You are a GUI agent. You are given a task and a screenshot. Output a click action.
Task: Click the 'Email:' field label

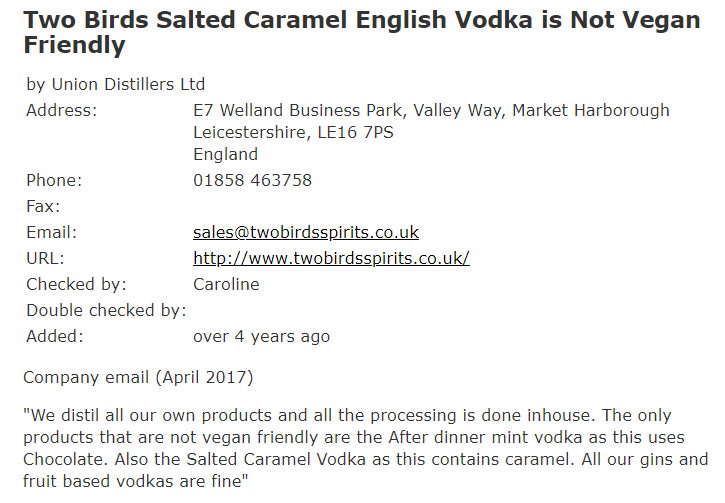pyautogui.click(x=52, y=233)
